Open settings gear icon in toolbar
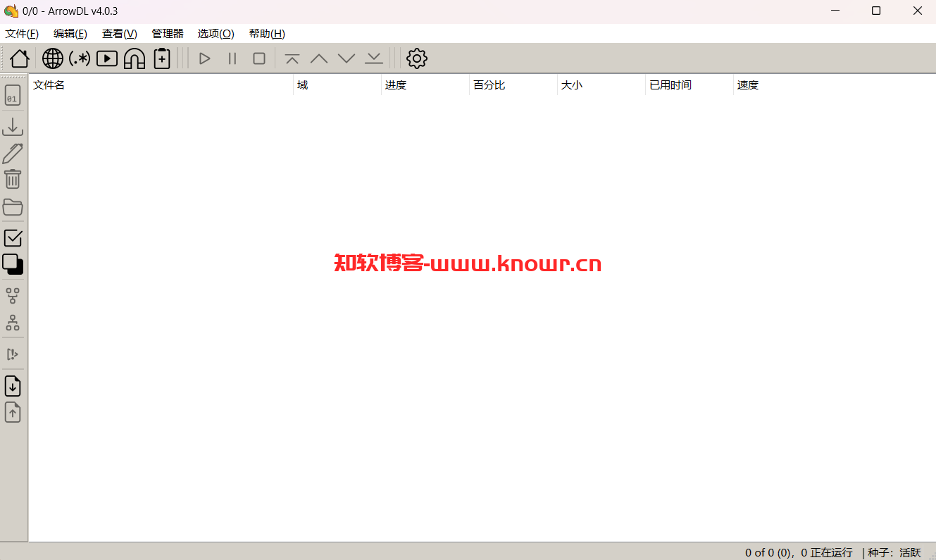Image resolution: width=936 pixels, height=560 pixels. coord(417,58)
